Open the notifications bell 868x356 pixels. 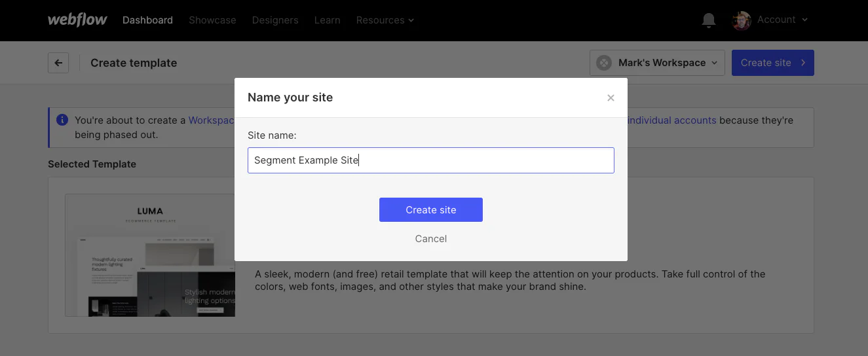click(708, 20)
